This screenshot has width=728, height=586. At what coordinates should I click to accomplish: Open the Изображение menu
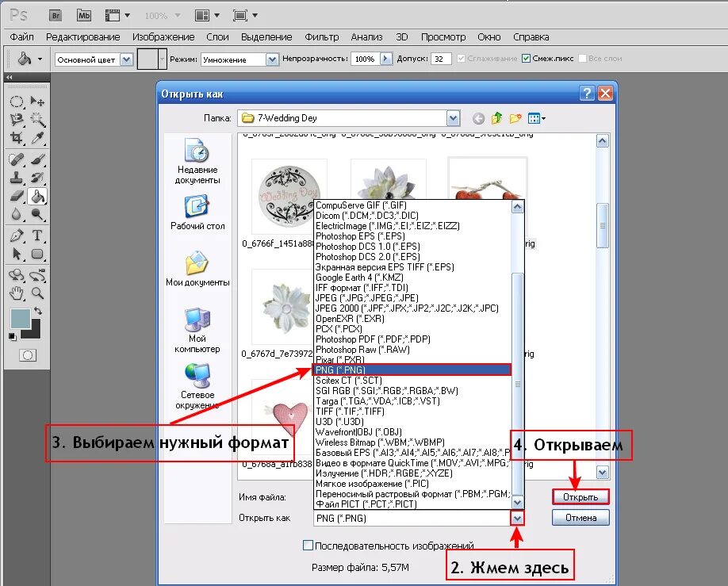click(x=163, y=37)
